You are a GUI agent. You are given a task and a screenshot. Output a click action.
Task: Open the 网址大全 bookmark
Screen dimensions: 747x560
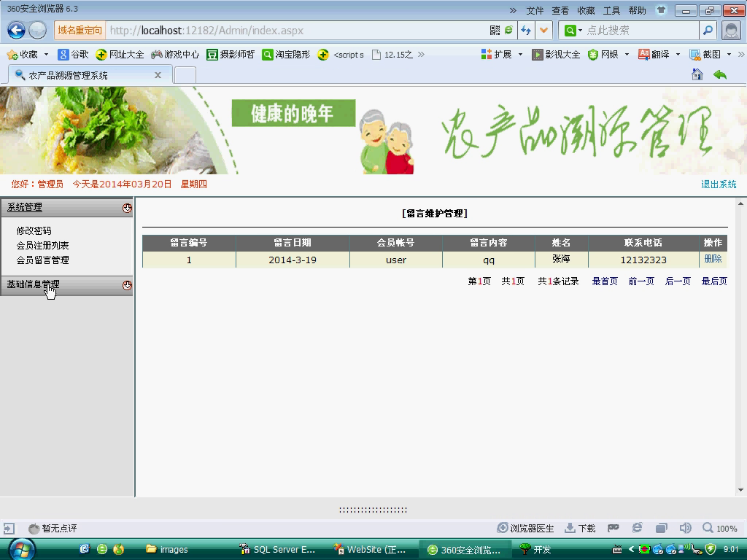pos(120,55)
